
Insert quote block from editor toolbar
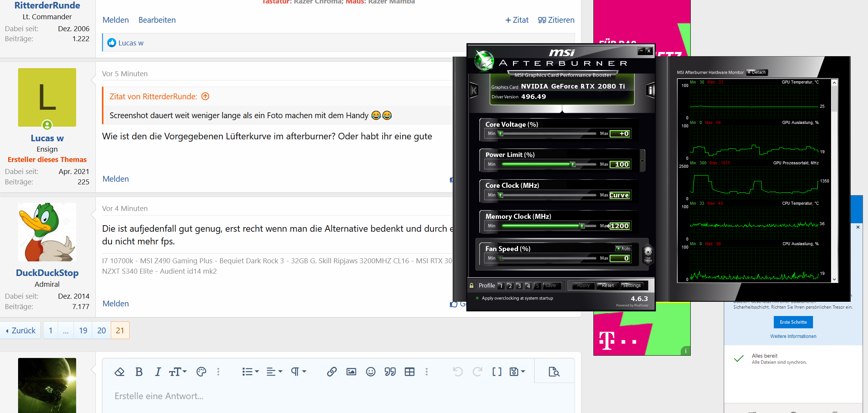(390, 371)
